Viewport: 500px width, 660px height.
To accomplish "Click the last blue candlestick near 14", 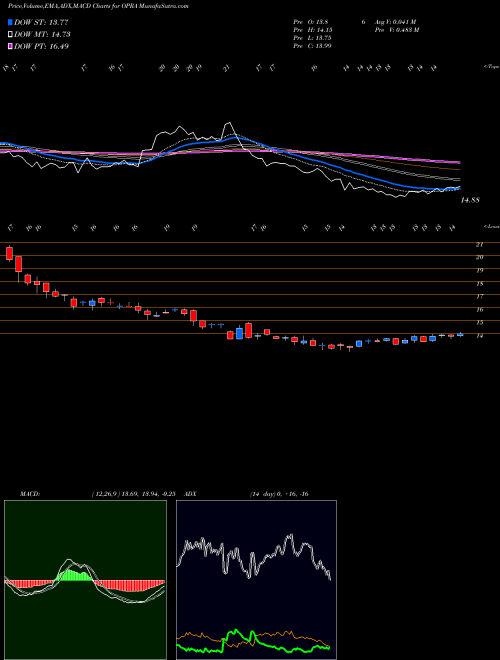I will [460, 335].
